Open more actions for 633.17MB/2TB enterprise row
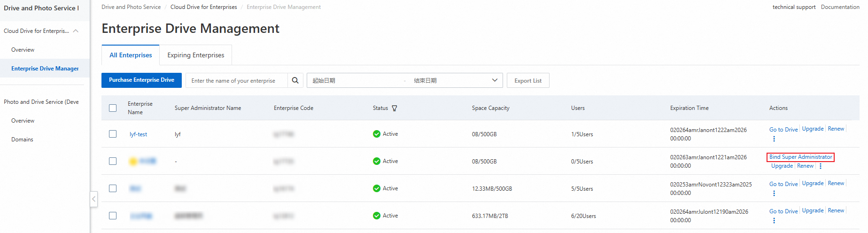This screenshot has height=233, width=868. point(774,220)
